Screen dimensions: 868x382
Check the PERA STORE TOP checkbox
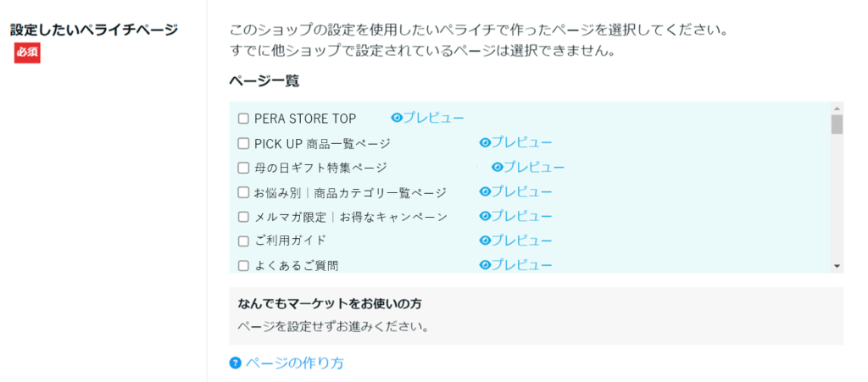[243, 119]
